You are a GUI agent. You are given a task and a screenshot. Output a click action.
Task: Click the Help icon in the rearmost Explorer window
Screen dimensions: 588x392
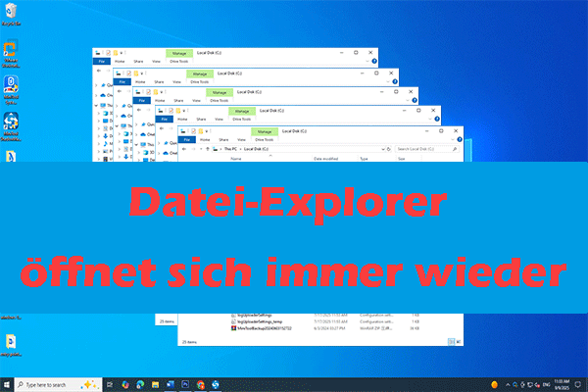coord(374,61)
